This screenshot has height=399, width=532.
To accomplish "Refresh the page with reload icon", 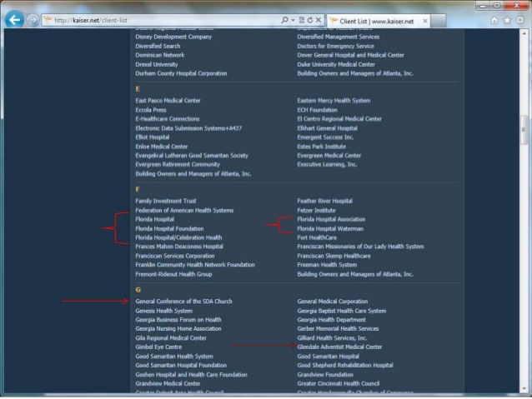I will click(309, 20).
